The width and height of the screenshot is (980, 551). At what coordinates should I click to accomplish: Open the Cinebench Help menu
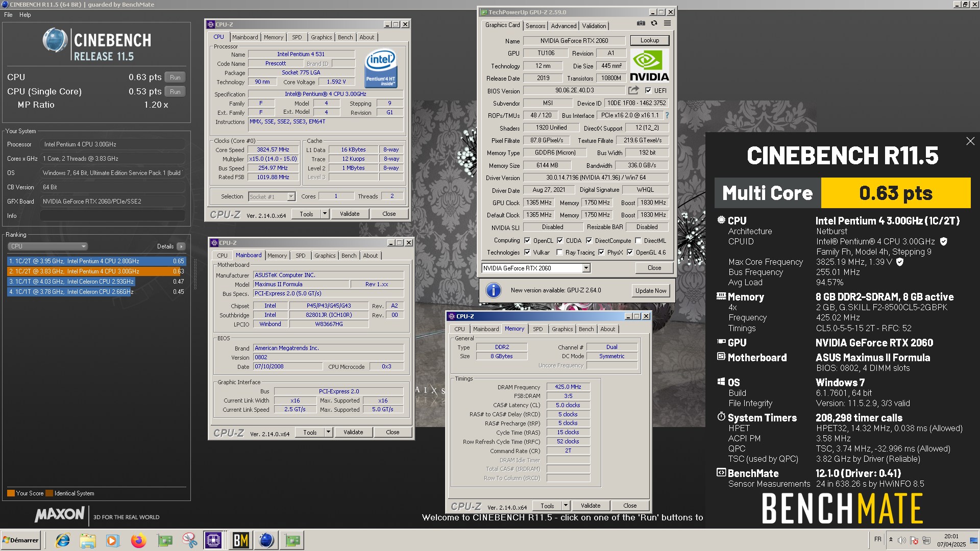click(25, 15)
